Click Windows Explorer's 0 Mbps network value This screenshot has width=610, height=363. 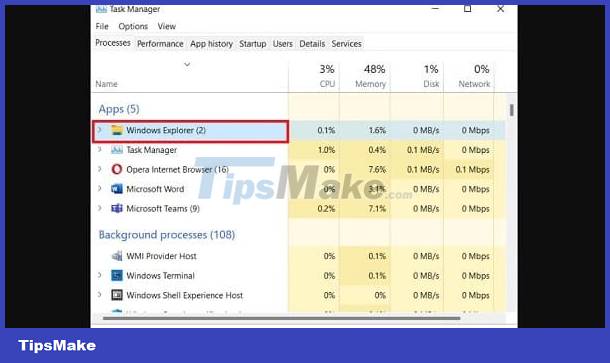475,130
